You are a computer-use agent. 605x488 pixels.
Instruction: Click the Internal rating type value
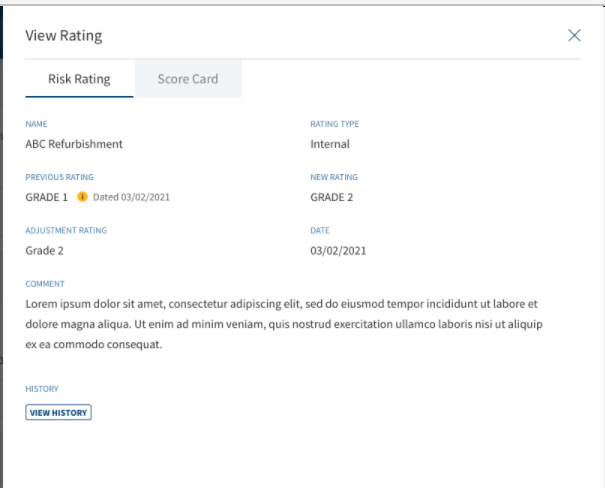330,144
